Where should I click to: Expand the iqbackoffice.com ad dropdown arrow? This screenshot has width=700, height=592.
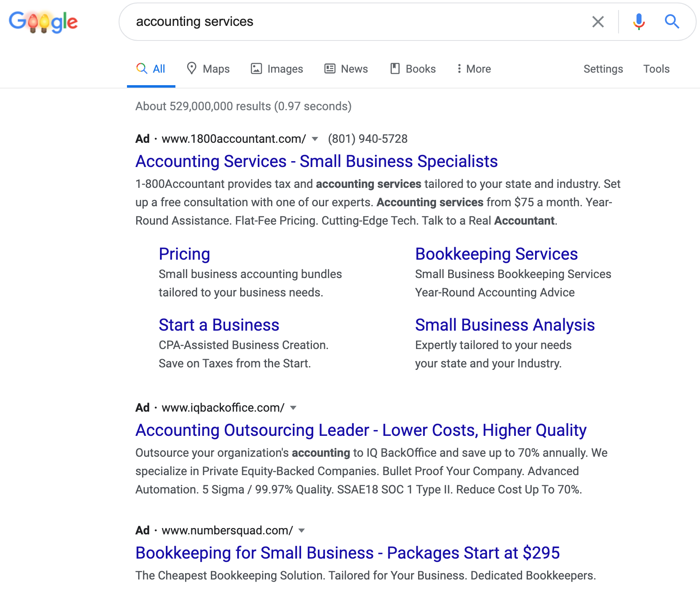(293, 408)
